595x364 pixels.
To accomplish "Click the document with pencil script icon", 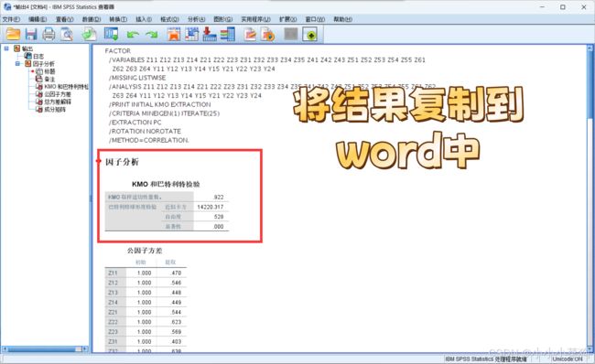I will [x=250, y=34].
